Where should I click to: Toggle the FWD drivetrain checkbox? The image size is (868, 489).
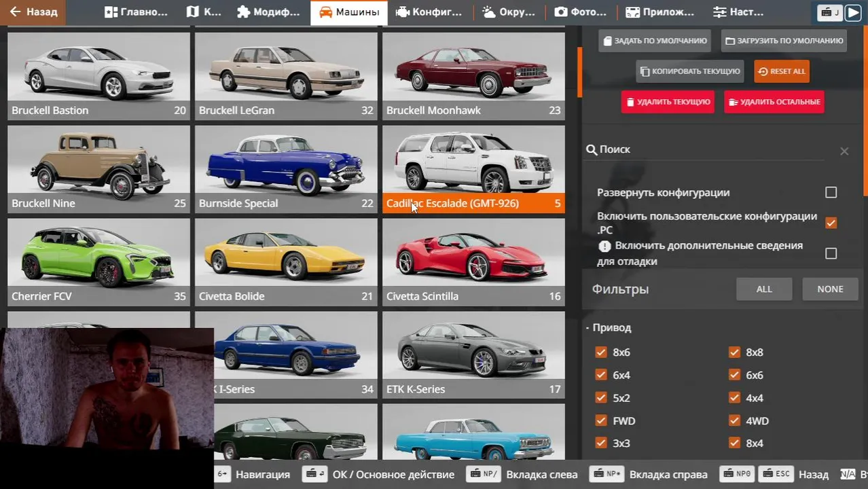click(x=600, y=420)
